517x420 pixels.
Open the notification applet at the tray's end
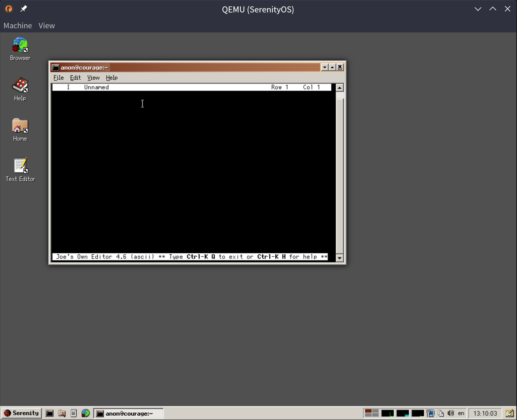[510, 413]
